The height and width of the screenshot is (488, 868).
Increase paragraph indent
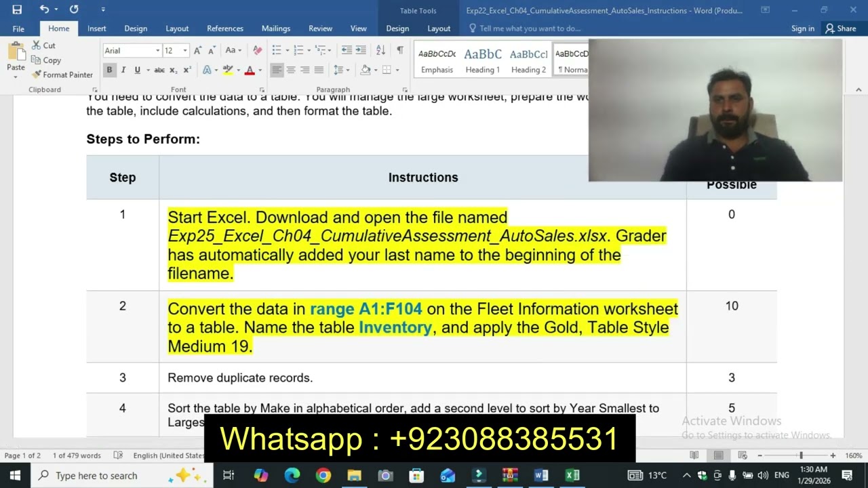(x=361, y=50)
